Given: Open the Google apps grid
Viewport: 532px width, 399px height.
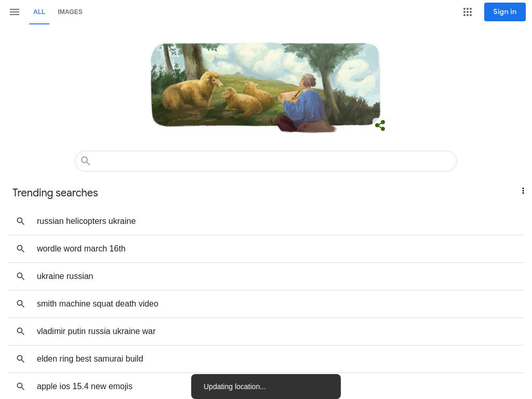Looking at the screenshot, I should pos(467,12).
